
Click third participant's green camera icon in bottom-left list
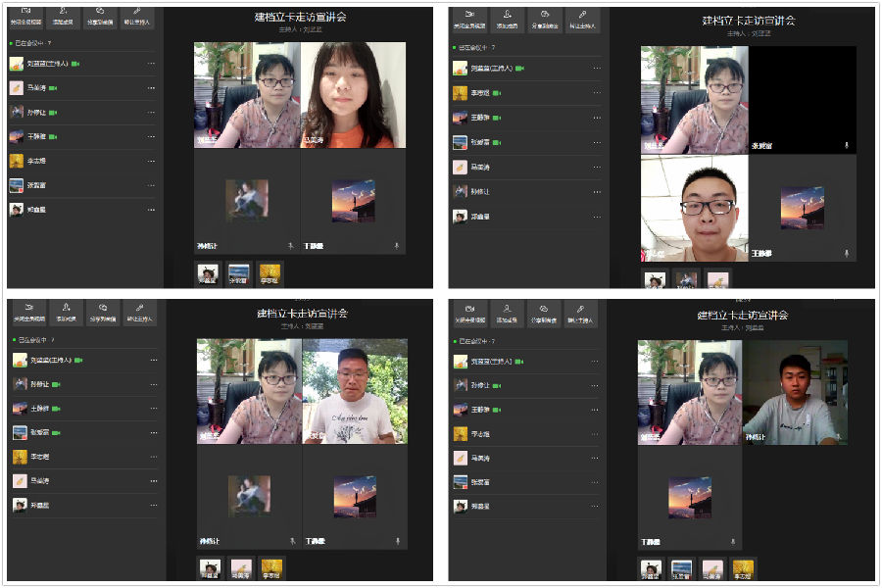tap(55, 408)
